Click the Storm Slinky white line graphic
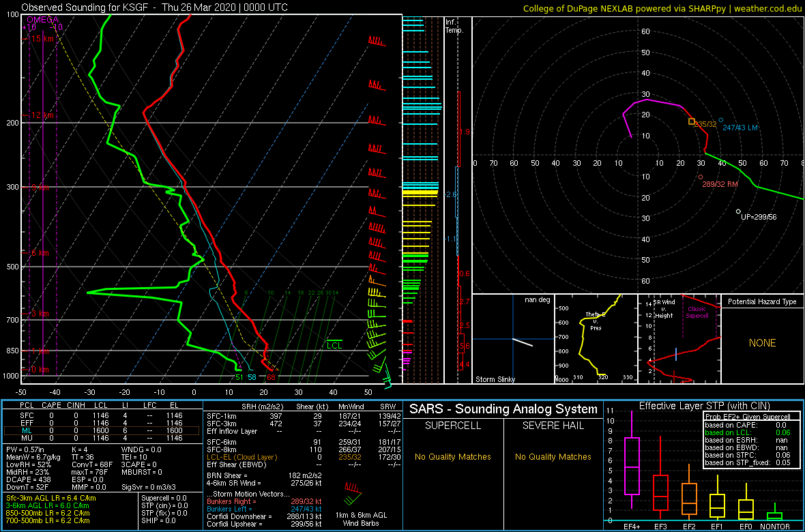The image size is (805, 532). (523, 342)
